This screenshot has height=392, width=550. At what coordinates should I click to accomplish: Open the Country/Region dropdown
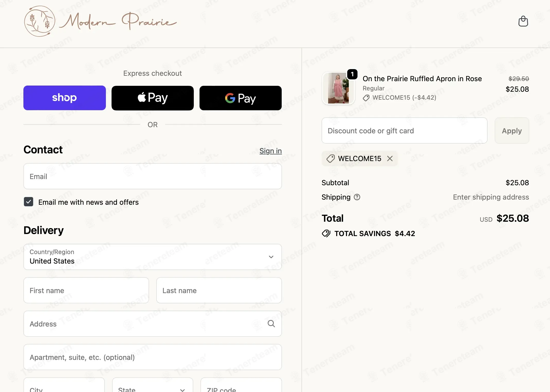tap(153, 257)
